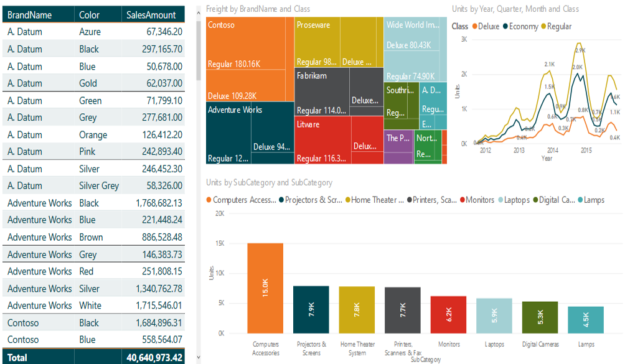This screenshot has height=364, width=625.
Task: Filter line chart by Economy legend entry
Action: (521, 26)
